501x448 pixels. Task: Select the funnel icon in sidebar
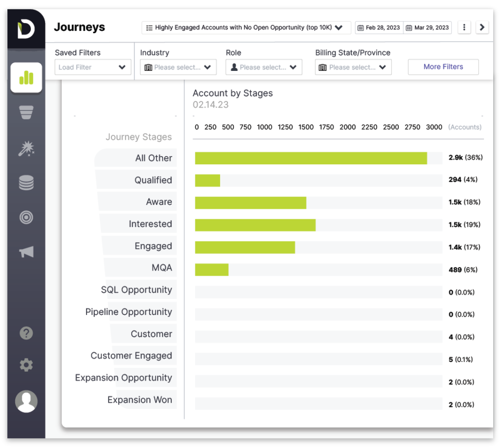point(26,112)
